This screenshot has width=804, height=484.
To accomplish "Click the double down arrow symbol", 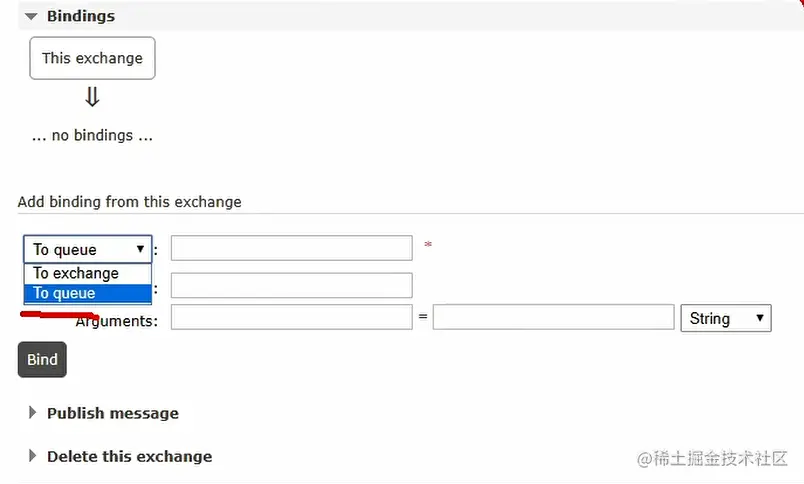I will 92,97.
